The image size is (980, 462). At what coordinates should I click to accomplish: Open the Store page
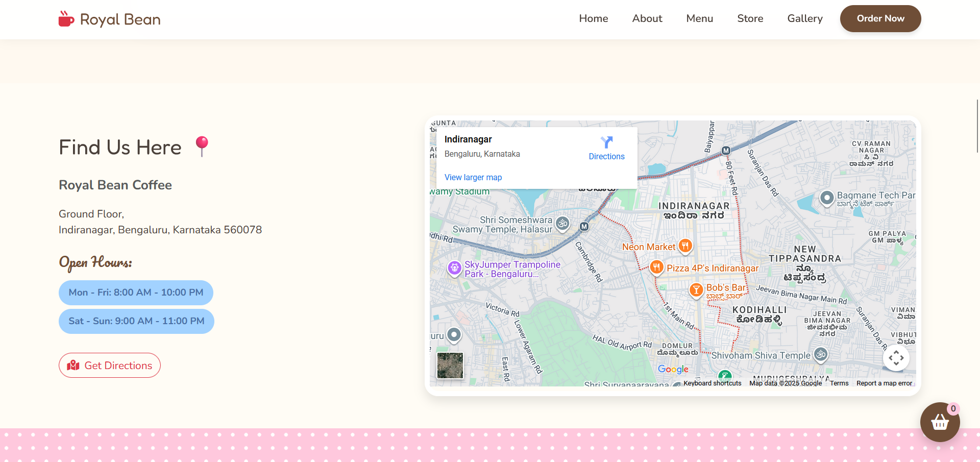pyautogui.click(x=750, y=18)
